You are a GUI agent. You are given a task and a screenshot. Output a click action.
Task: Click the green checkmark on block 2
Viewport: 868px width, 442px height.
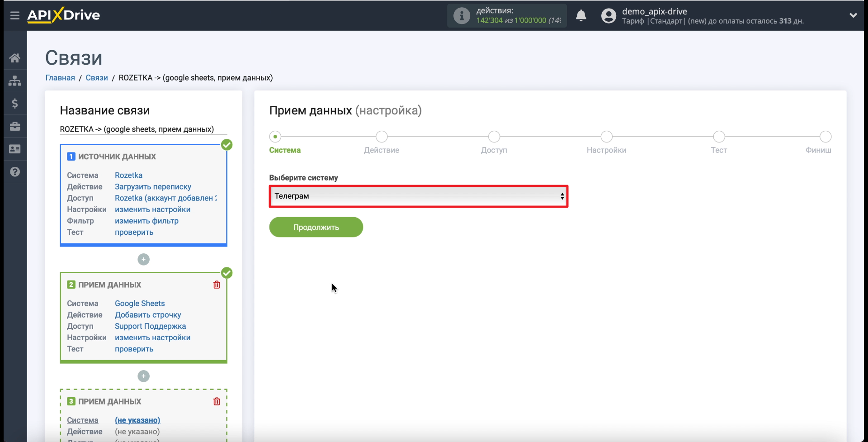pyautogui.click(x=227, y=273)
